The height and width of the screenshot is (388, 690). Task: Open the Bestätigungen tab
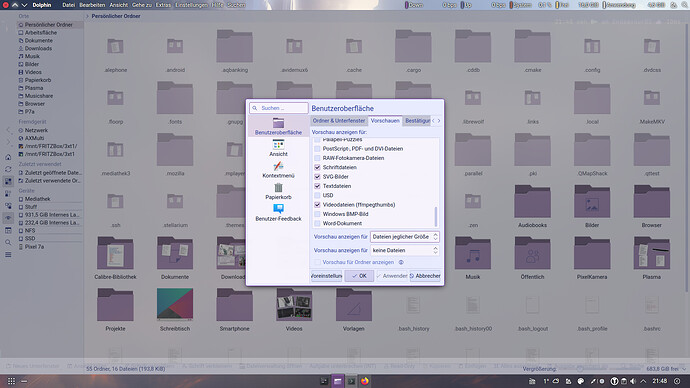point(417,121)
